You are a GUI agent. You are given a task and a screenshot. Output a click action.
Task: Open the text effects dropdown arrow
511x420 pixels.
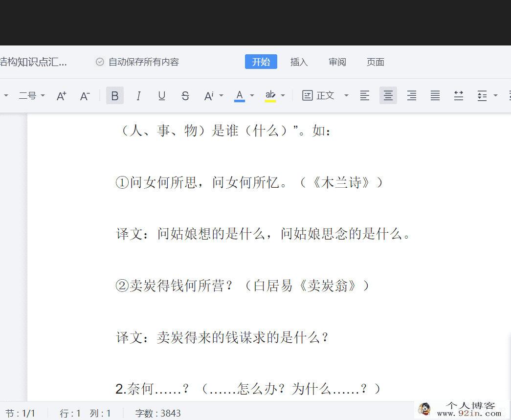click(x=222, y=95)
